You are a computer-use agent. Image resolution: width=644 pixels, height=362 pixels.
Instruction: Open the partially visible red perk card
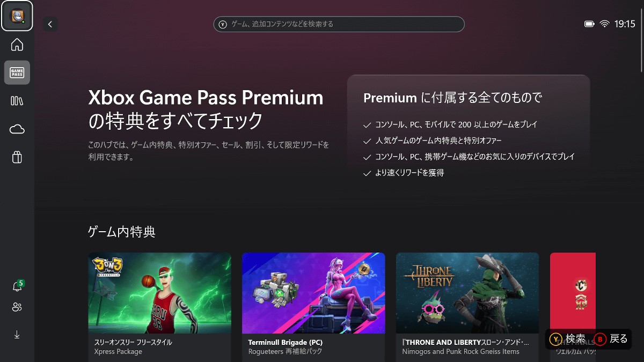point(573,307)
